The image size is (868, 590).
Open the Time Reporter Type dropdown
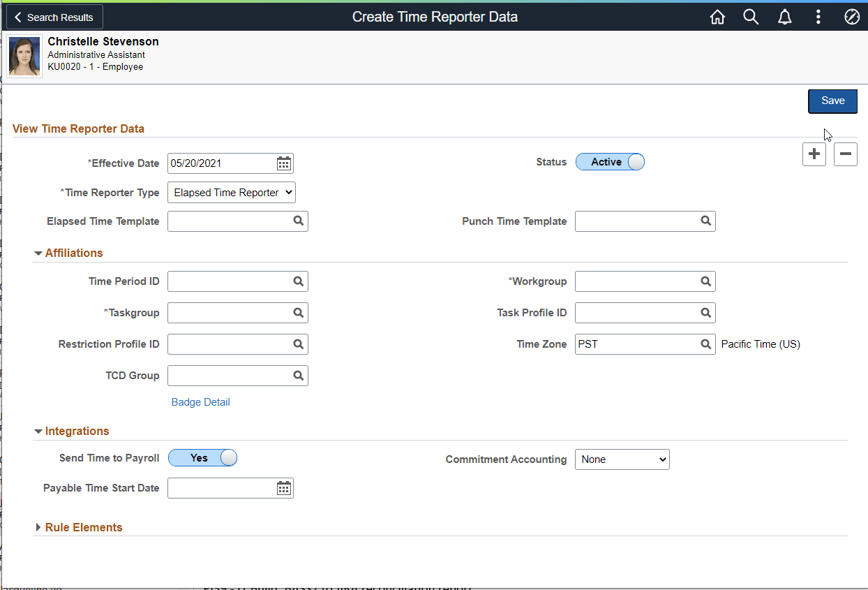(x=231, y=192)
